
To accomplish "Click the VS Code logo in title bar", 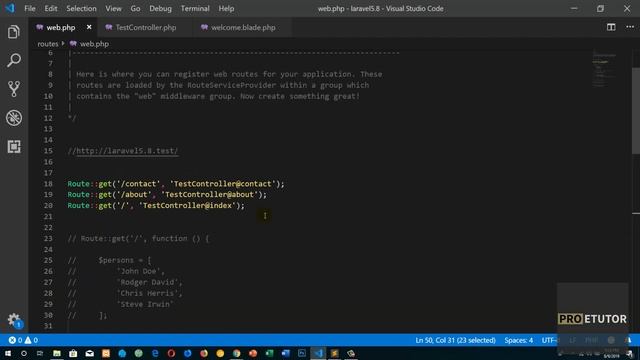I will (10, 8).
